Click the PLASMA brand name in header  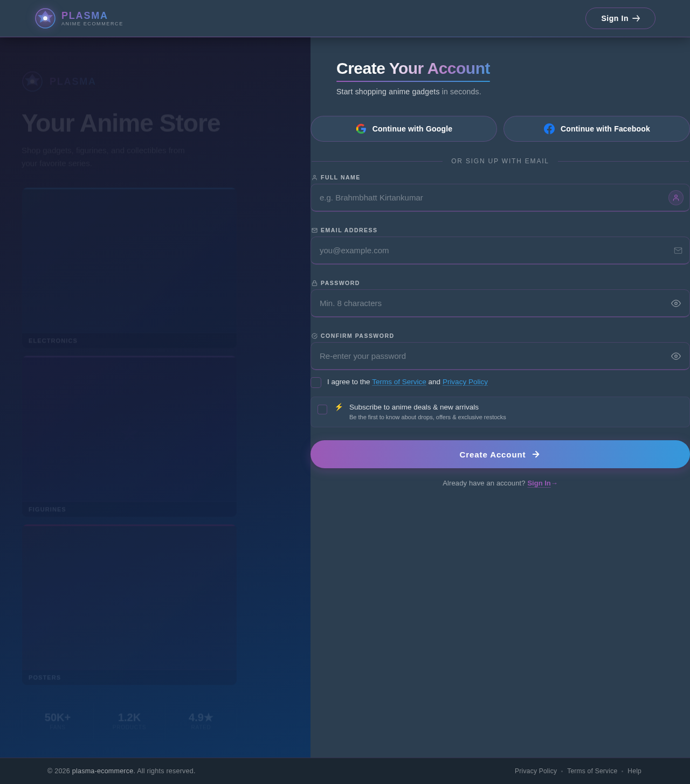click(x=85, y=16)
